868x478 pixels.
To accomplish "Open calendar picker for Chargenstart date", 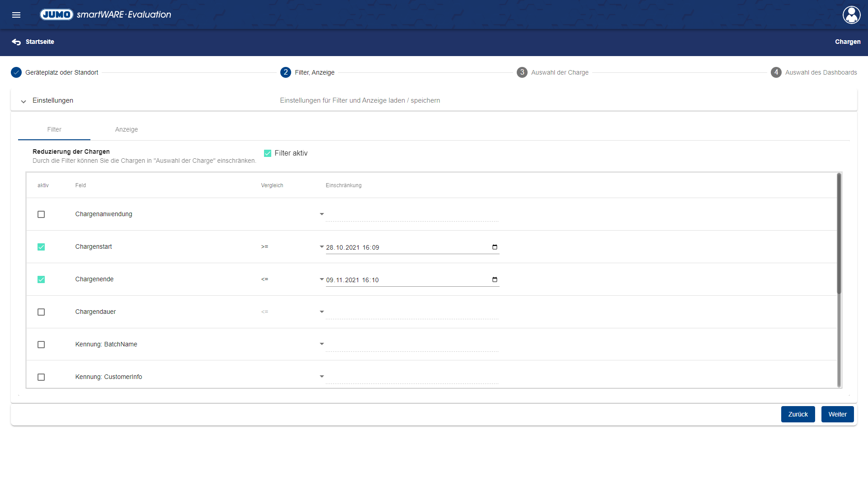I will [495, 247].
